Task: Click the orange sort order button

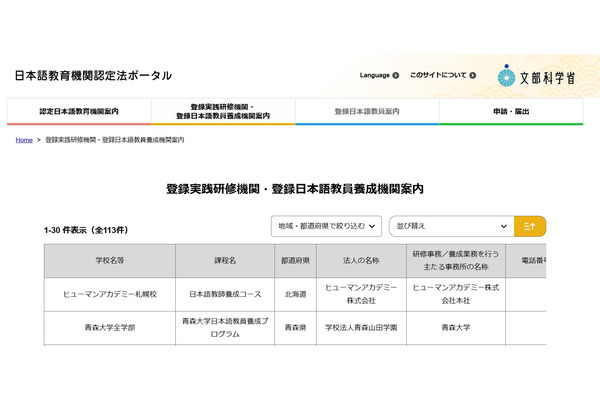Action: click(x=530, y=226)
